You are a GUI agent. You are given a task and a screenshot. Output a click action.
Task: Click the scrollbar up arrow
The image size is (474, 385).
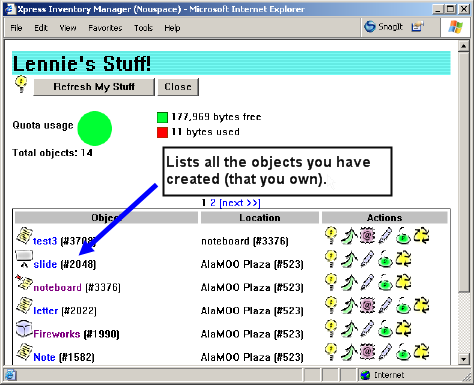click(x=463, y=47)
